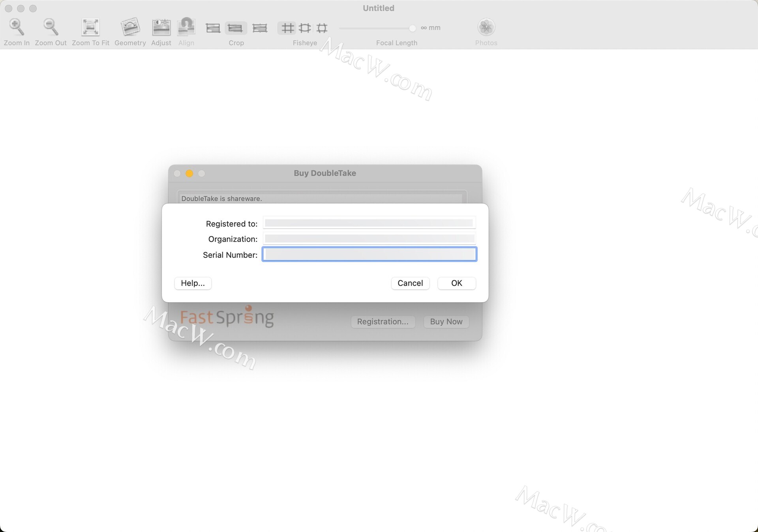Enable the first Fisheye grid mode
758x532 pixels.
[287, 28]
